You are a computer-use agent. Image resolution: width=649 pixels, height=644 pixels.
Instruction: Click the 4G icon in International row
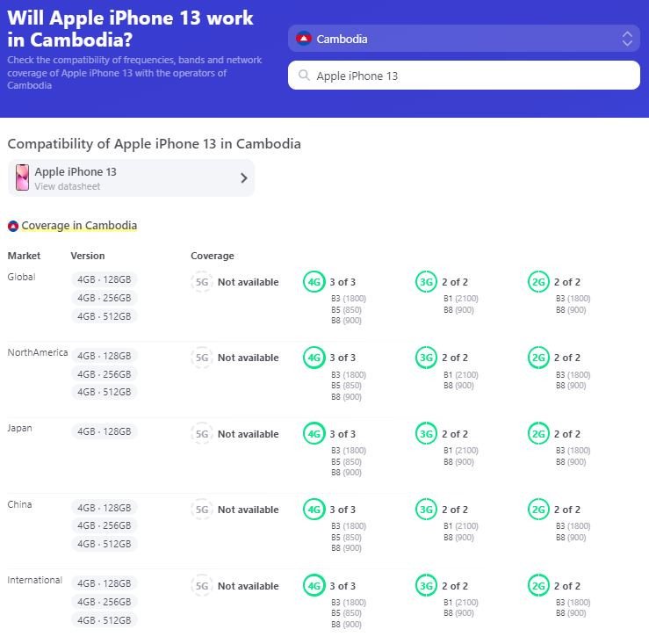314,585
